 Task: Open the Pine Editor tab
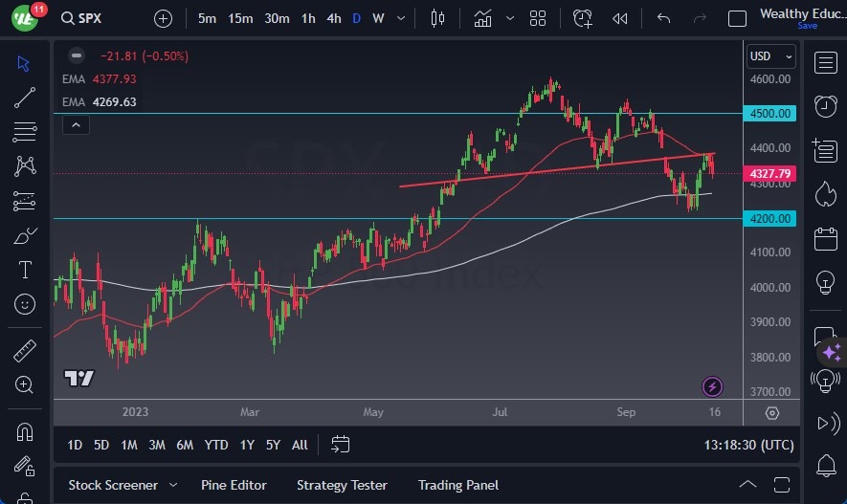(234, 485)
